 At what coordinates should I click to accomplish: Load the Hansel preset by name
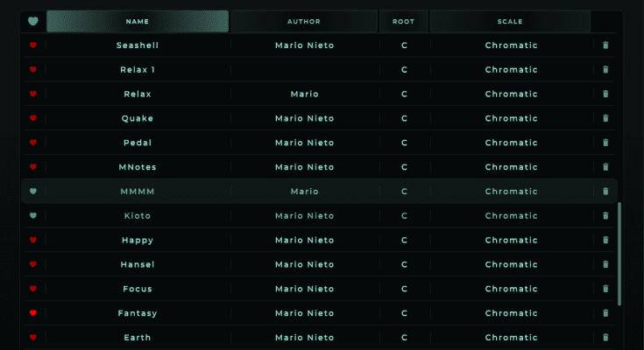(138, 264)
